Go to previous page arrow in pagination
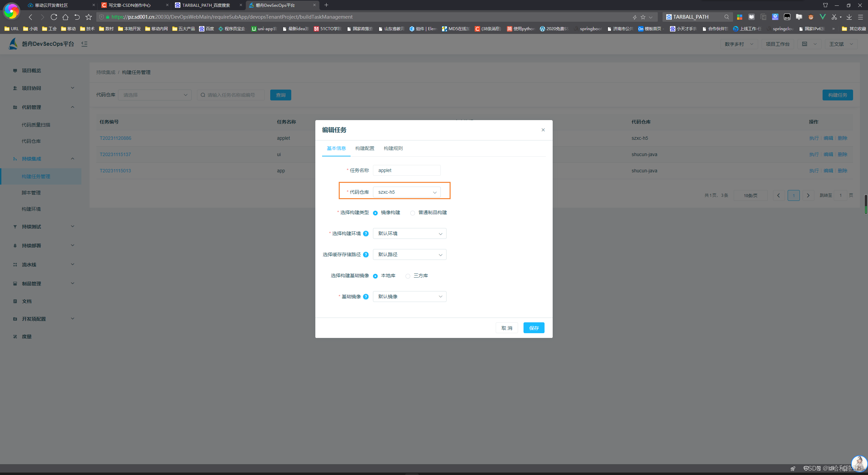This screenshot has height=475, width=868. [x=779, y=195]
